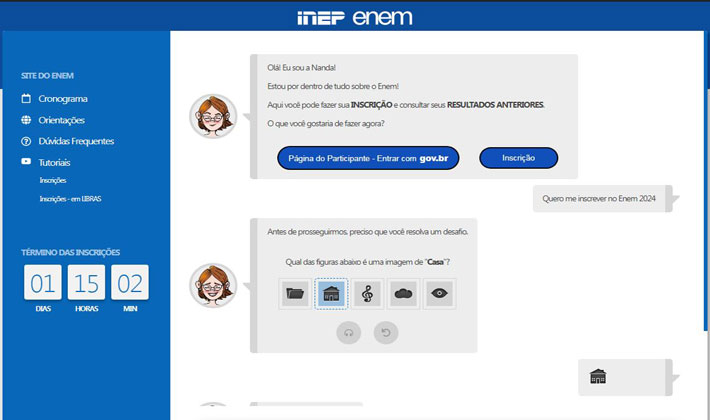The height and width of the screenshot is (420, 710).
Task: Click Página do Participante gov.br button
Action: (x=368, y=158)
